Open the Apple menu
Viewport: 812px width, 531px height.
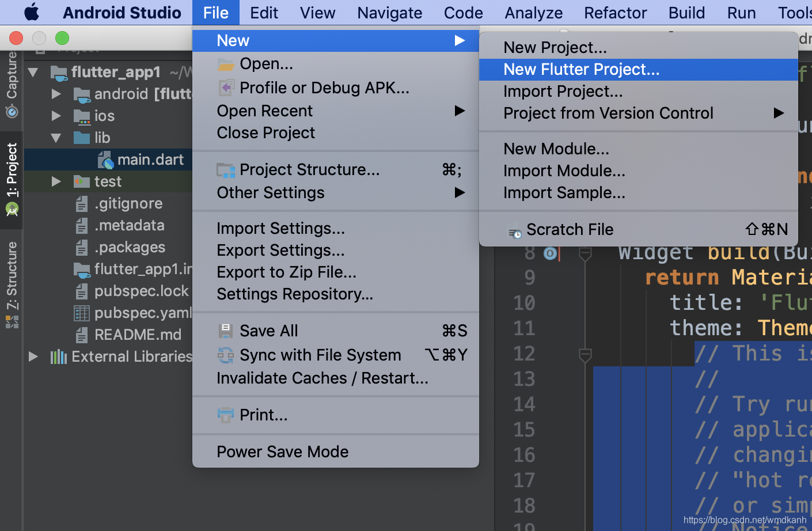(32, 12)
